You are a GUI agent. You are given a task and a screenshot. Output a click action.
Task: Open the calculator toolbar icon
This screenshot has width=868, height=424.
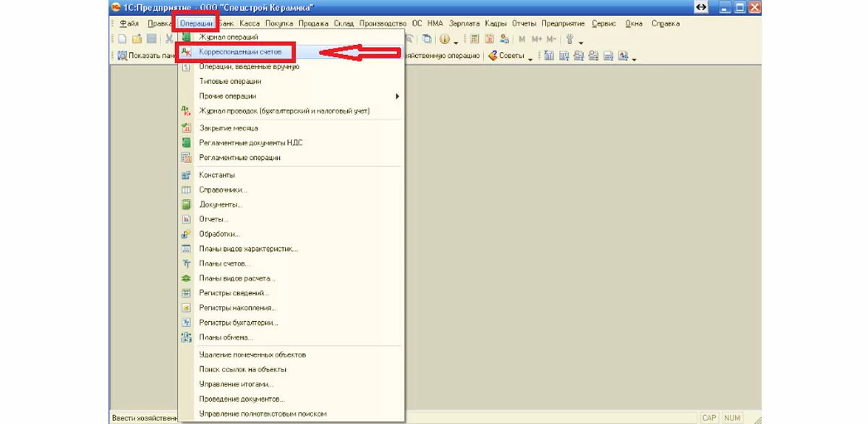475,39
